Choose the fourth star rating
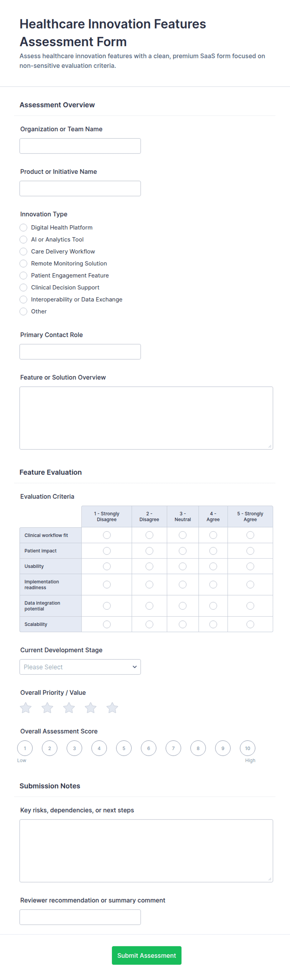The image size is (290, 980). (x=90, y=708)
